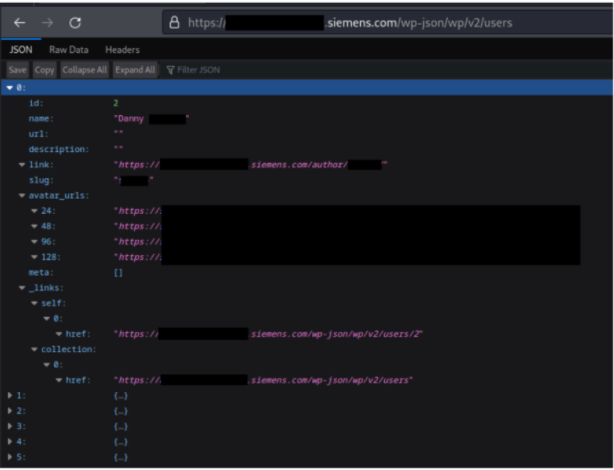Switch to the JSON tab
Image resolution: width=614 pixels, height=470 pixels.
click(x=21, y=50)
